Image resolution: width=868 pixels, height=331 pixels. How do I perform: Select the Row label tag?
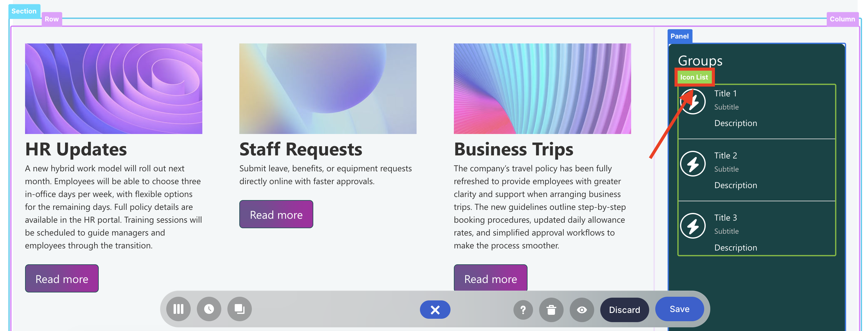[x=52, y=19]
